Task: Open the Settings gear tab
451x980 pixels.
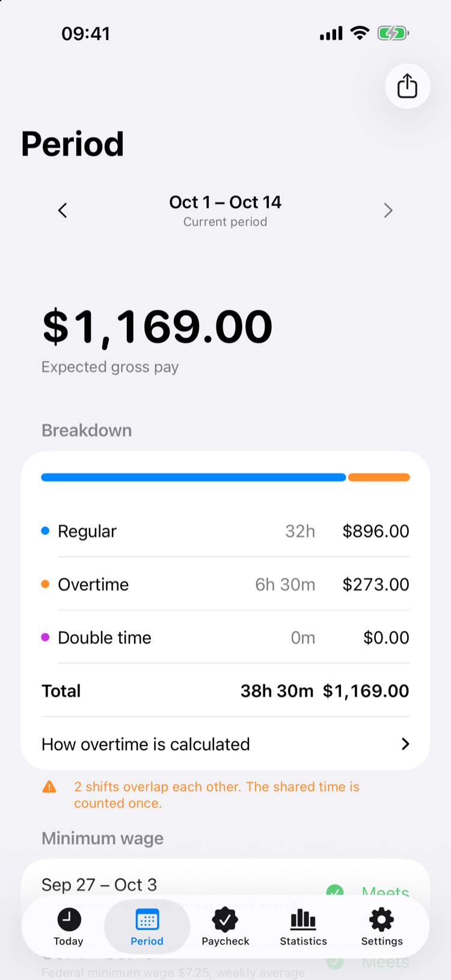Action: point(381,919)
